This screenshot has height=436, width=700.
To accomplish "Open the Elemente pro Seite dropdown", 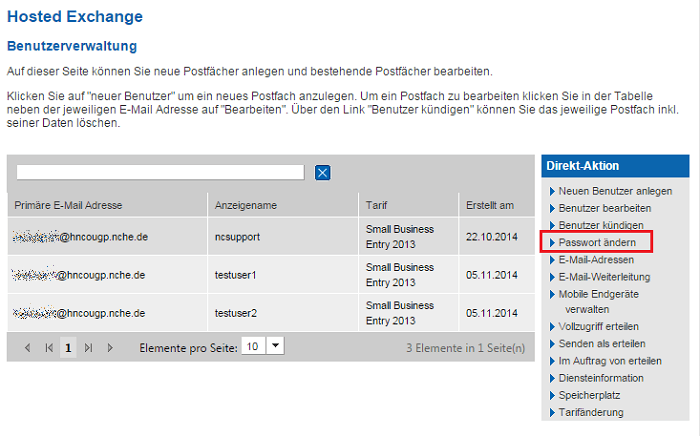I will [x=276, y=346].
